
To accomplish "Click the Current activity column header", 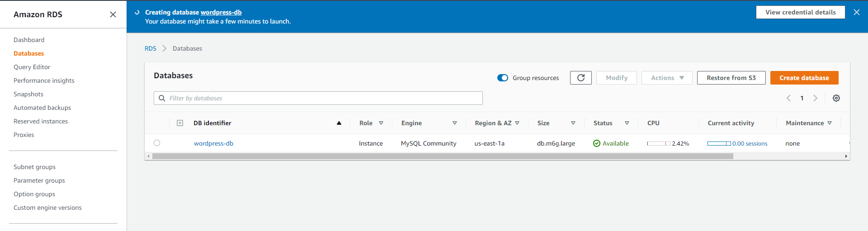I will (731, 123).
